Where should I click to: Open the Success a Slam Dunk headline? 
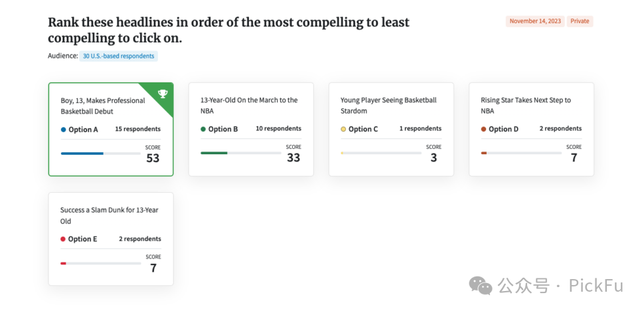click(x=109, y=215)
